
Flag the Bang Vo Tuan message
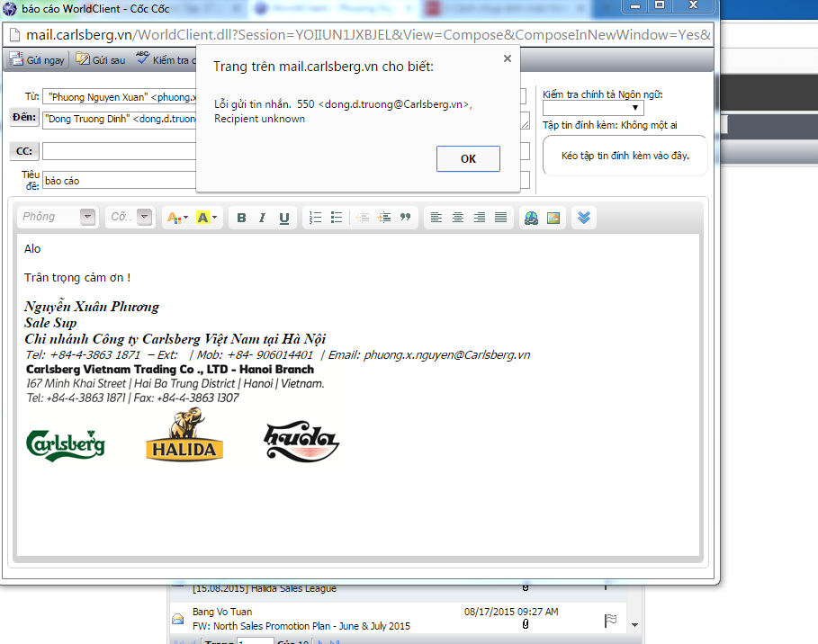[x=610, y=621]
